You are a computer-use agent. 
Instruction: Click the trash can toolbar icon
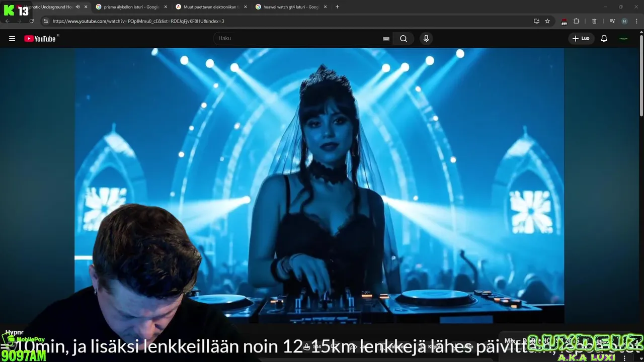click(594, 21)
